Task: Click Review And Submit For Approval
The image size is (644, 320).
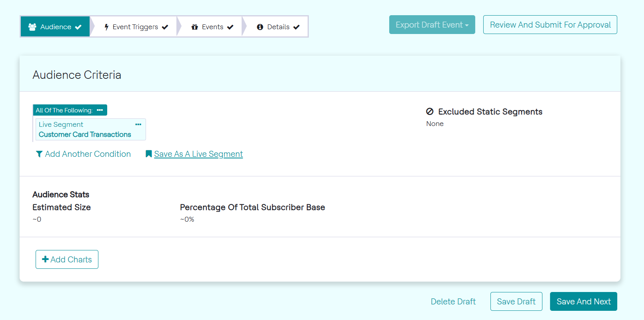Action: click(550, 25)
